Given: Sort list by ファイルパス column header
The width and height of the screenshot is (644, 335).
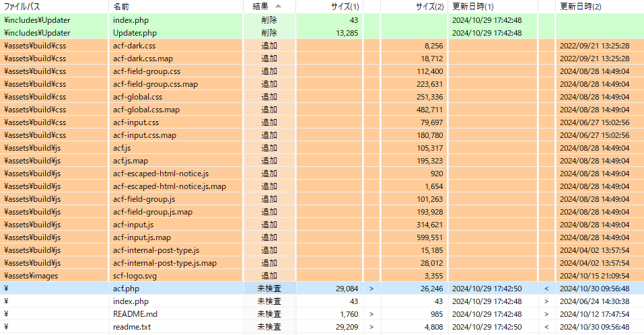Looking at the screenshot, I should tap(22, 6).
